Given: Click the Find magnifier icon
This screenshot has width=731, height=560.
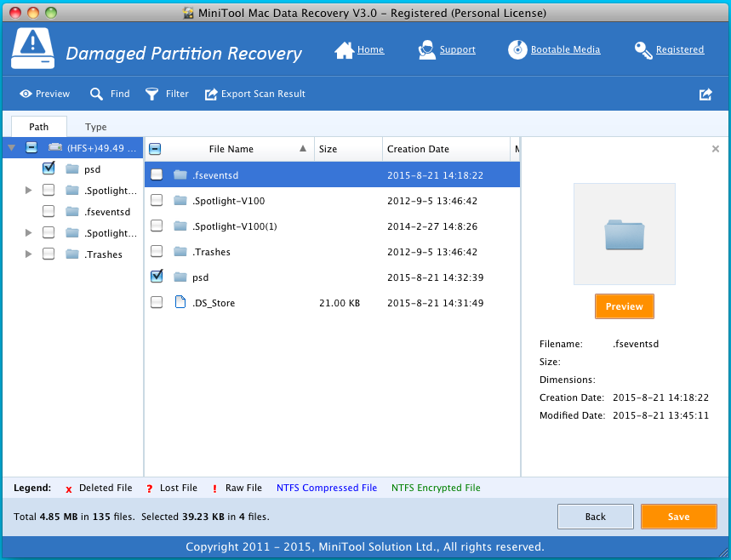Looking at the screenshot, I should [x=96, y=94].
